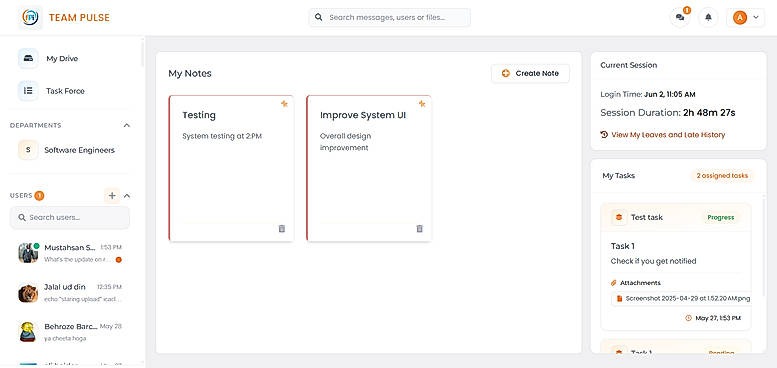The width and height of the screenshot is (777, 368).
Task: Click the Create Note button
Action: click(530, 73)
